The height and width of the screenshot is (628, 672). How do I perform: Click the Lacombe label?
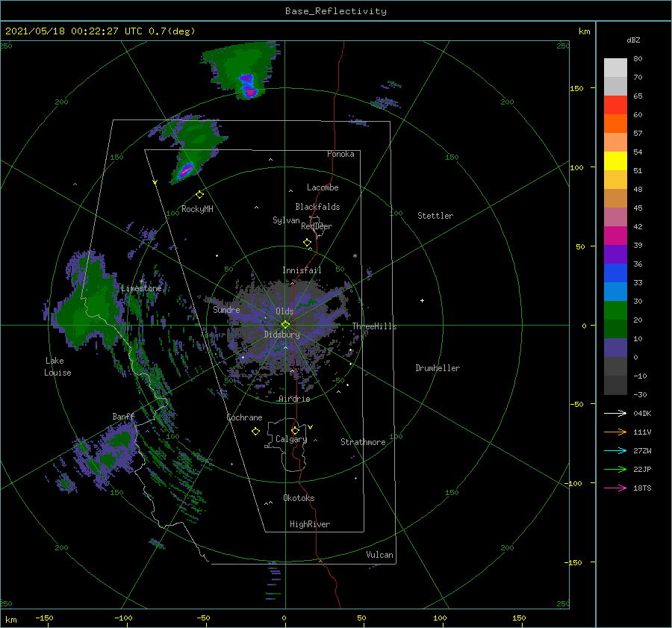[323, 187]
